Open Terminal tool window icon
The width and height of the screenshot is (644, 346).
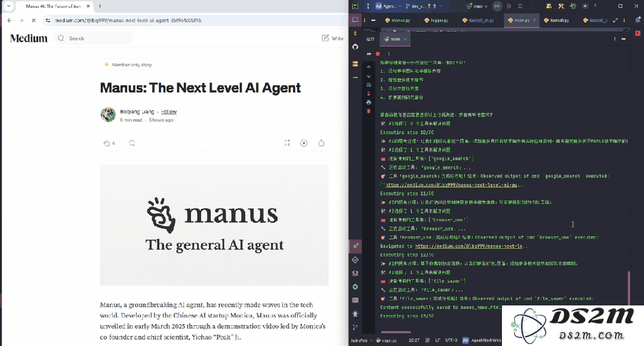coord(356,300)
